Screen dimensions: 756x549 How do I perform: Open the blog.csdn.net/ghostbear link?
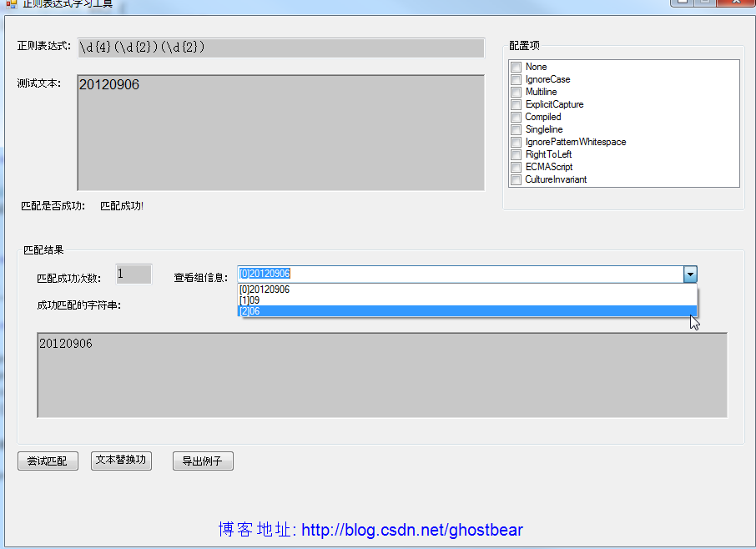point(411,530)
